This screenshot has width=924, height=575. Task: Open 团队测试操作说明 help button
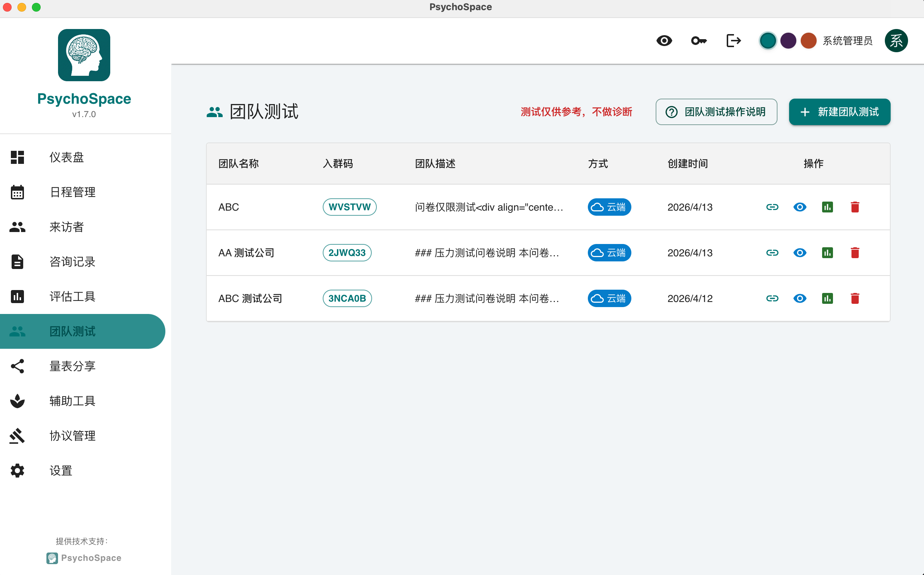pos(716,112)
